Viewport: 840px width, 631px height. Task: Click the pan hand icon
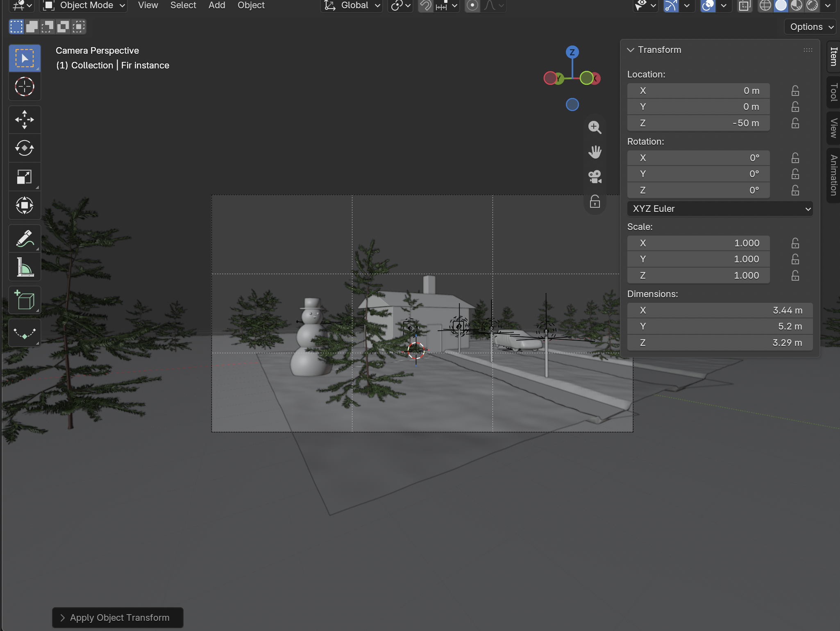(595, 152)
